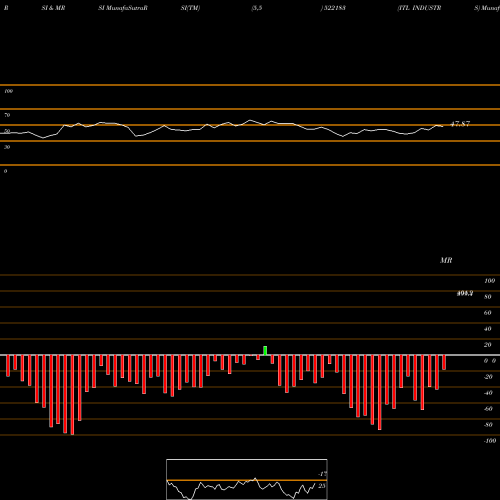The height and width of the screenshot is (500, 500).
Task: Click the stock code 522183 in header
Action: (x=334, y=8)
